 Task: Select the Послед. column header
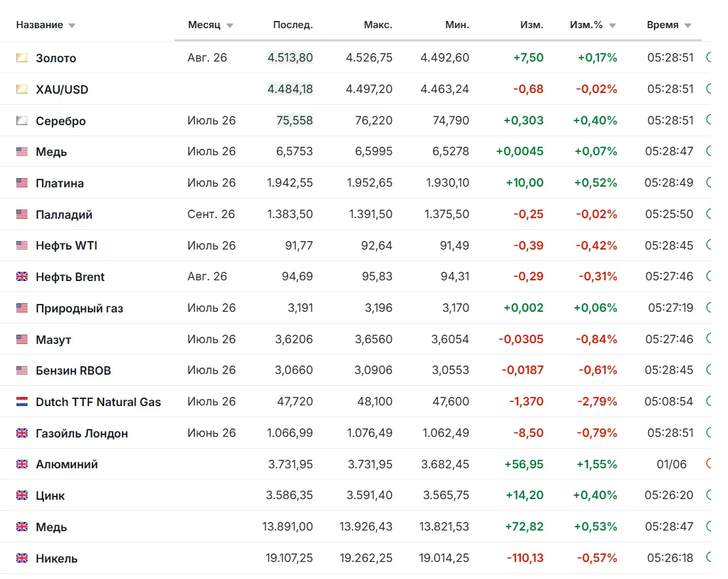tap(292, 25)
